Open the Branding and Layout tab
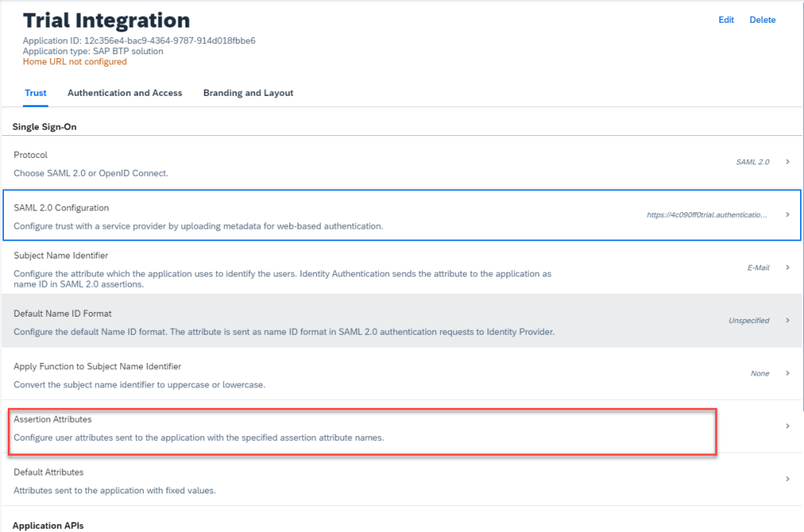 click(x=248, y=93)
